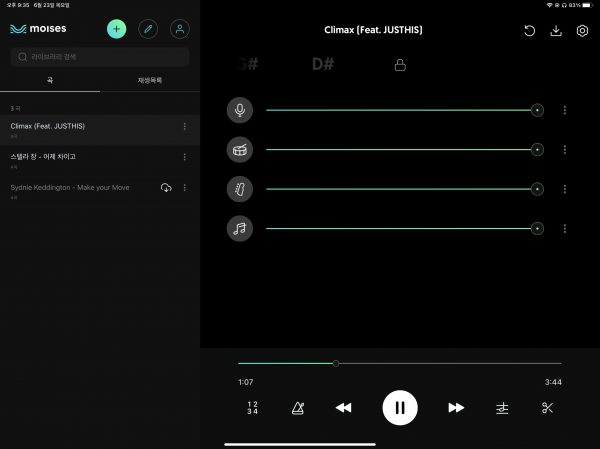This screenshot has height=449, width=600.
Task: Pause playback with the center pause button
Action: click(x=400, y=407)
